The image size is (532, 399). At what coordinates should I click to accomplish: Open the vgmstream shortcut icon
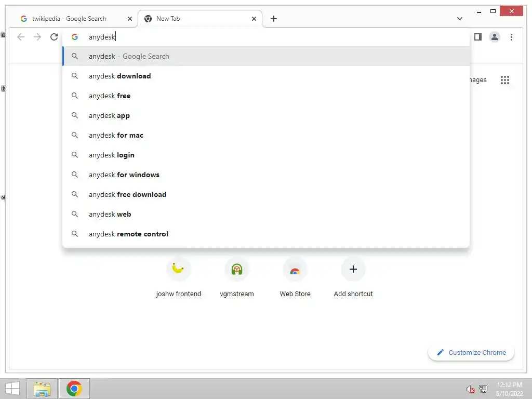(x=237, y=269)
